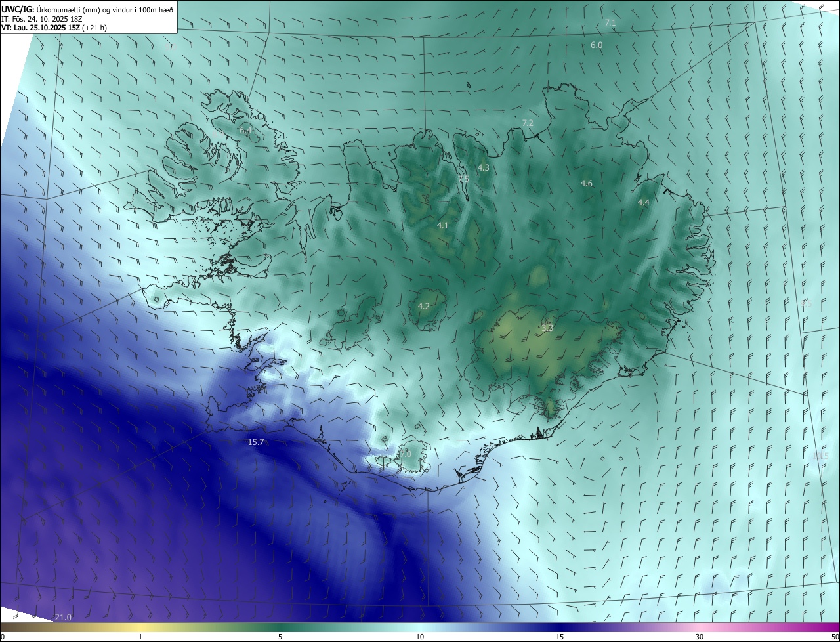Click the 21.0 value above the color bar
This screenshot has height=642, width=840.
[63, 618]
